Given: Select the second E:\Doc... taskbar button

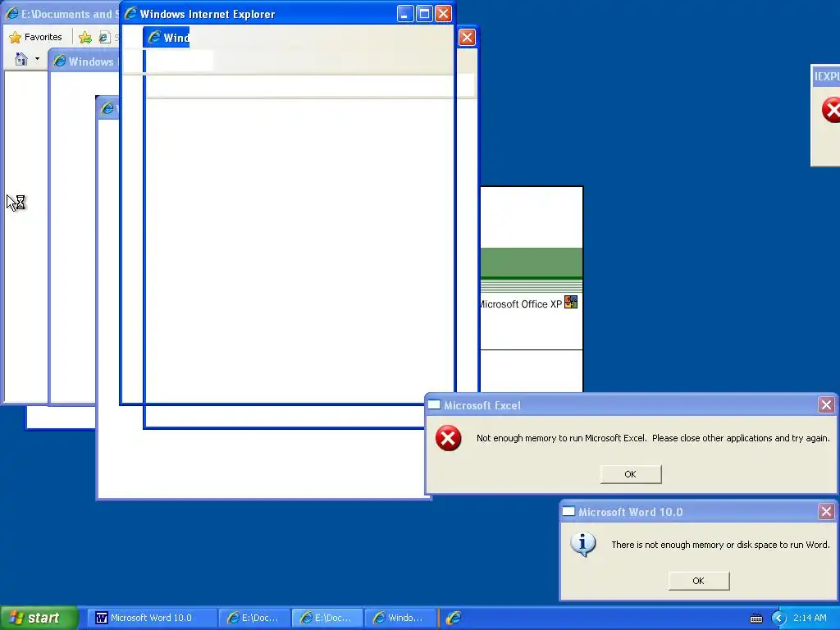Looking at the screenshot, I should pyautogui.click(x=328, y=618).
